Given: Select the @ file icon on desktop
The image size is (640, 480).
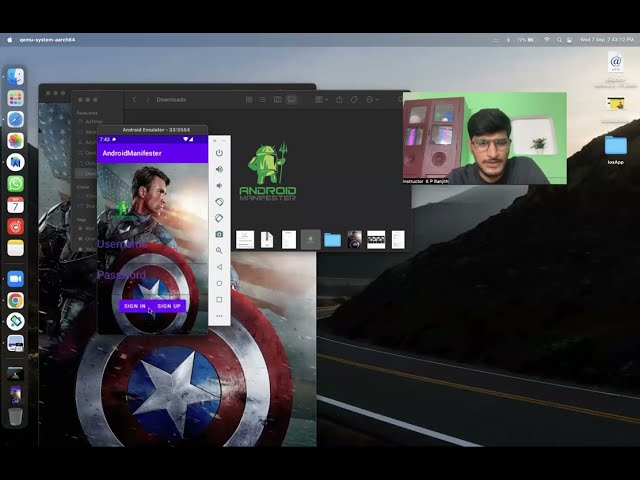Looking at the screenshot, I should pos(616,62).
